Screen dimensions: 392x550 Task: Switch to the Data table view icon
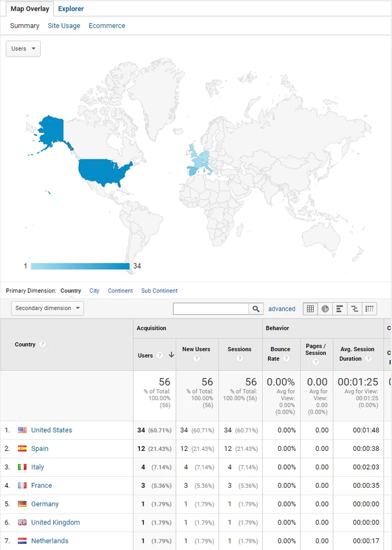click(311, 309)
